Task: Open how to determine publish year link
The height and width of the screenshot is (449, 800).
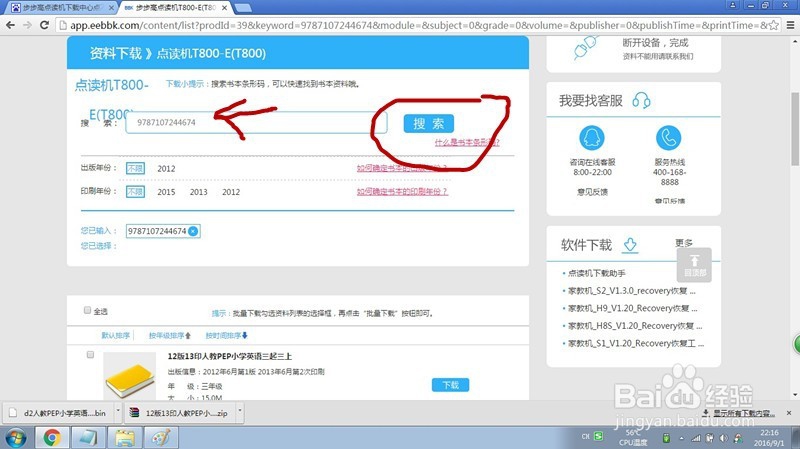Action: coord(402,168)
